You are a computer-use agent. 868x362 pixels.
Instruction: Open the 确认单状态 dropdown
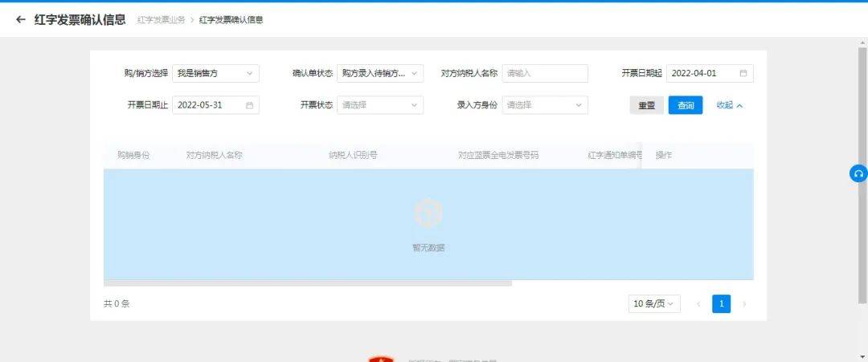(379, 73)
